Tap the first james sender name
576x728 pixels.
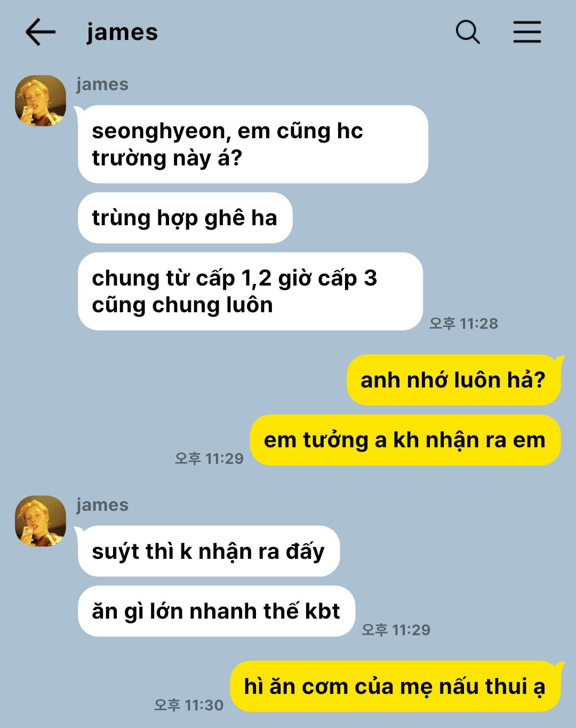point(102,84)
